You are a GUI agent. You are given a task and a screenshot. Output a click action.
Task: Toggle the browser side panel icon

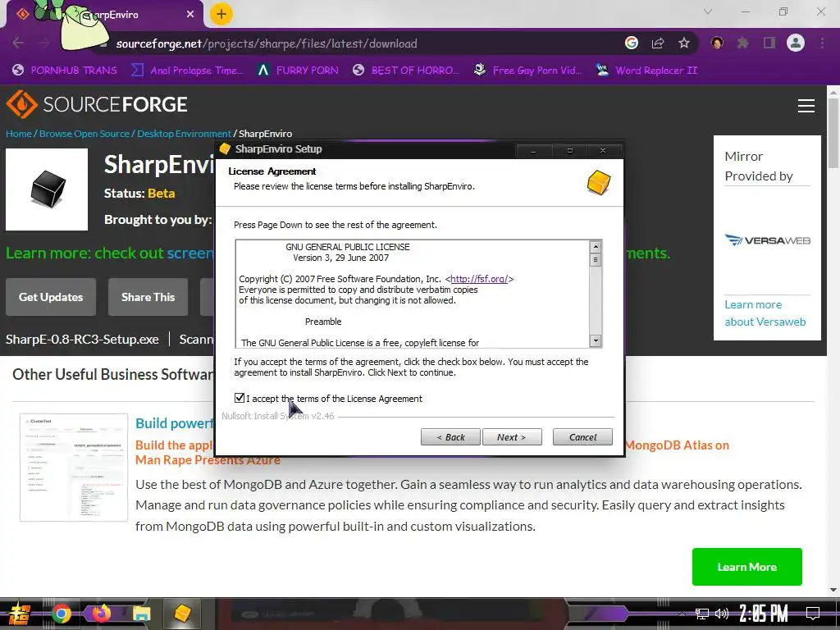click(x=769, y=43)
